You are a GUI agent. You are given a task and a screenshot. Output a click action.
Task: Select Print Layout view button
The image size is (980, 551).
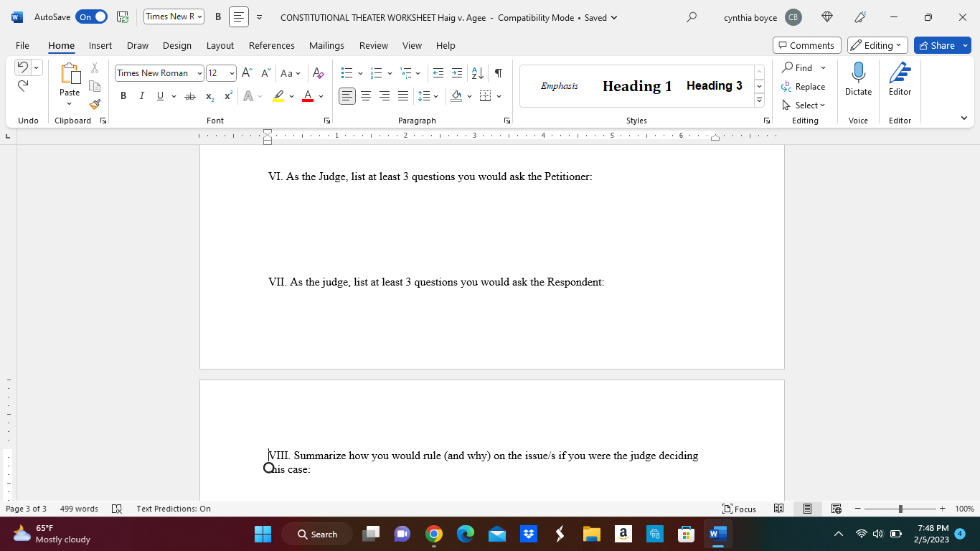point(807,509)
